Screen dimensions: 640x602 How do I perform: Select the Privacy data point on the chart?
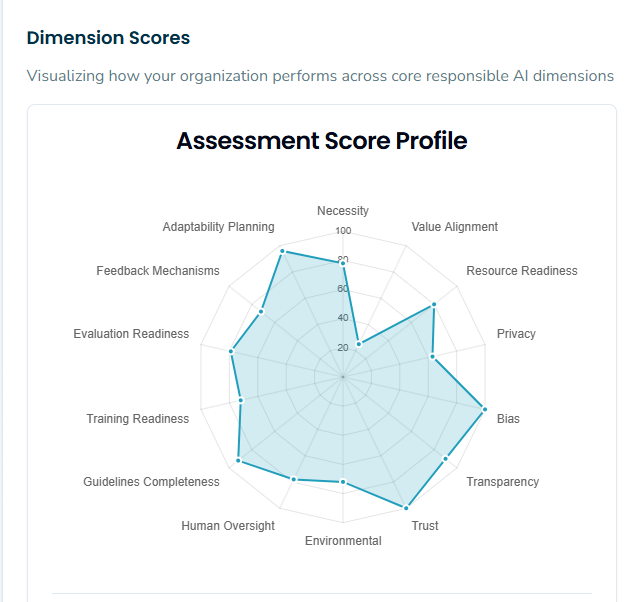432,356
